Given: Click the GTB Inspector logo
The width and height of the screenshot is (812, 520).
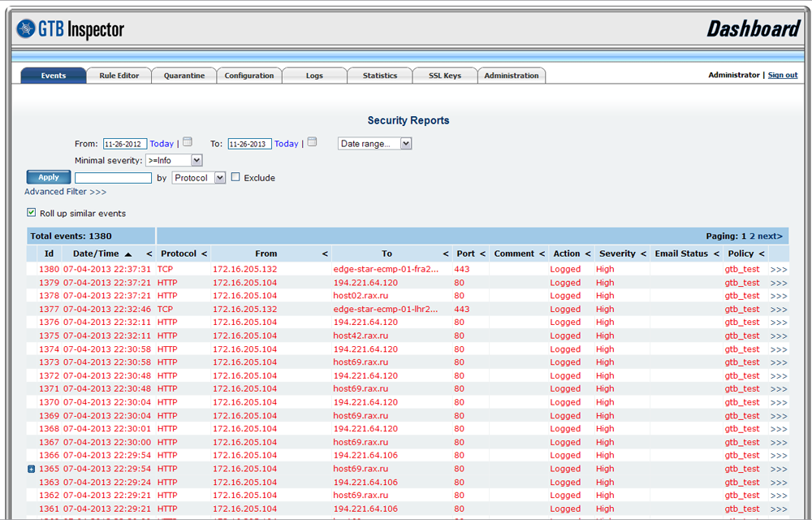Looking at the screenshot, I should pyautogui.click(x=71, y=29).
